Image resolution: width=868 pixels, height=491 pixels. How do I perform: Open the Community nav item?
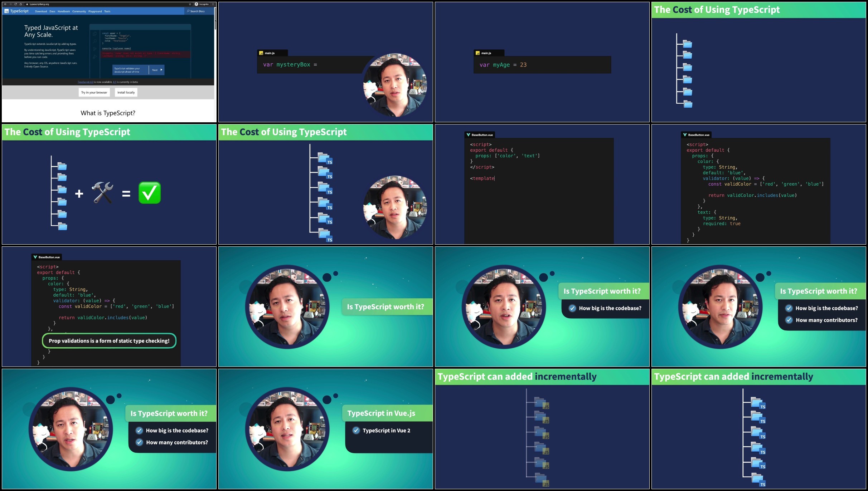pyautogui.click(x=79, y=11)
